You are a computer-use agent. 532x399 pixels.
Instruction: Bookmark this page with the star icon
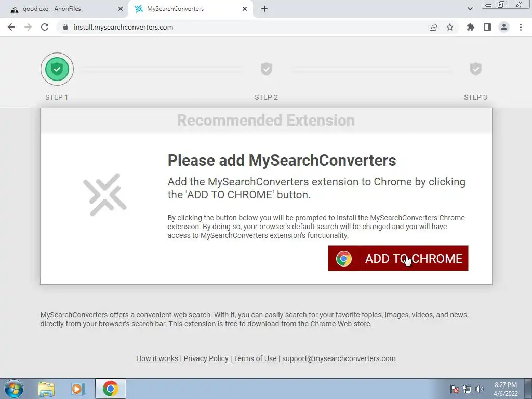click(x=450, y=27)
